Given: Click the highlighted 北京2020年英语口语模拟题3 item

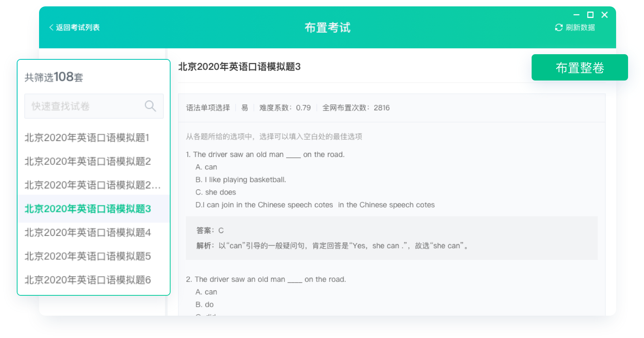Looking at the screenshot, I should 88,209.
